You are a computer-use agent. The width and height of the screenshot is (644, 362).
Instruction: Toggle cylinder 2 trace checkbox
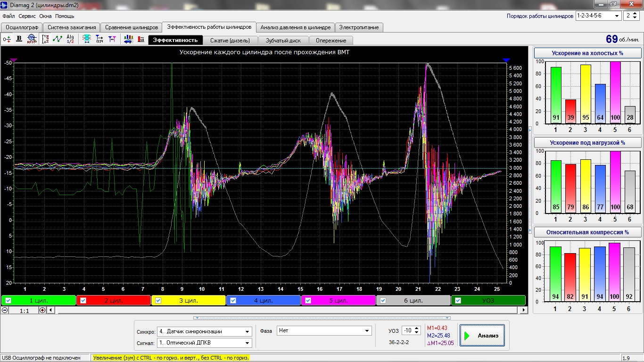(83, 301)
